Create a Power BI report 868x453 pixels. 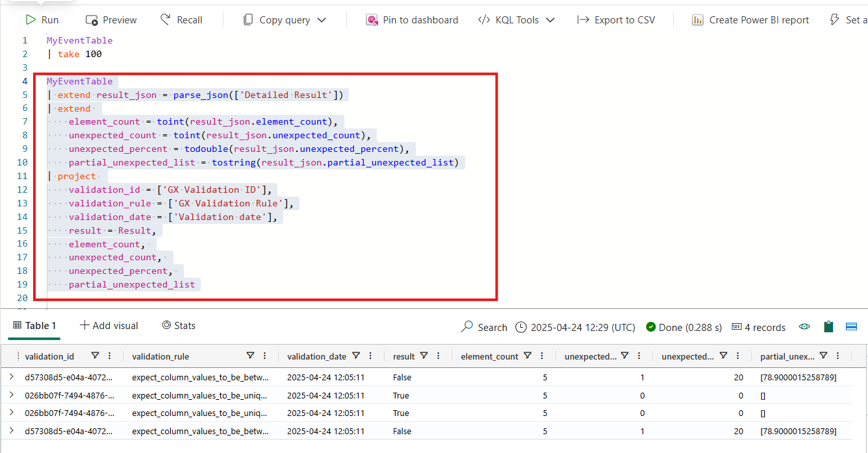[750, 20]
